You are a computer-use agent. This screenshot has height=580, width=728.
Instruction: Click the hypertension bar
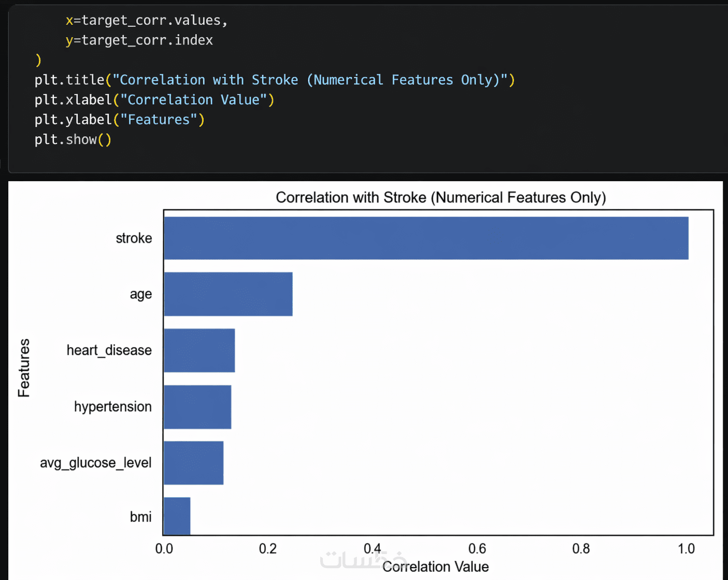click(197, 407)
